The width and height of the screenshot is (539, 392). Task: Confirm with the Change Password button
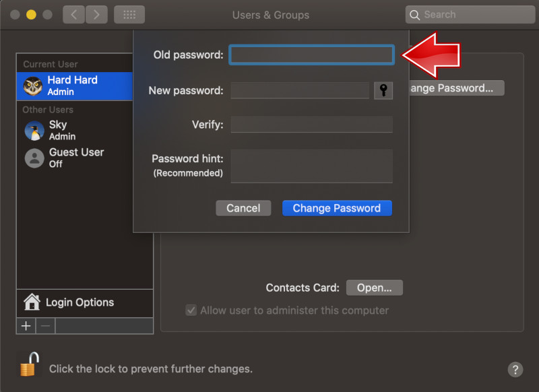pyautogui.click(x=337, y=208)
